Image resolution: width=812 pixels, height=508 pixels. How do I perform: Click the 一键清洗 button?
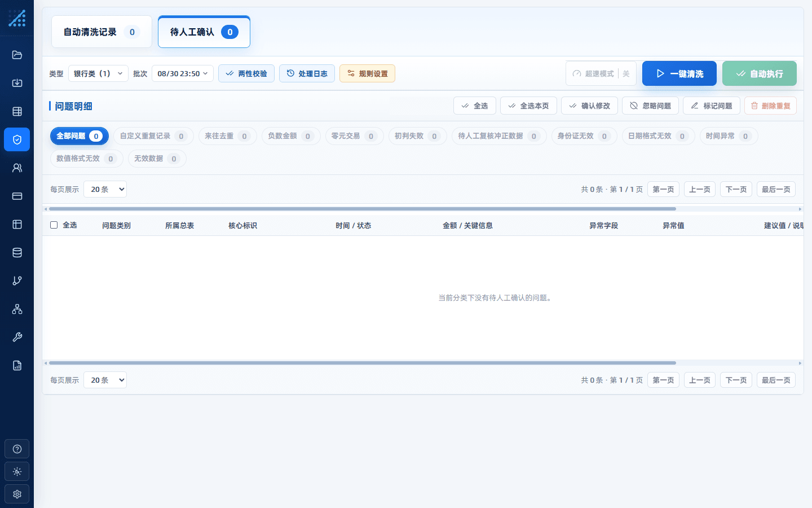679,73
